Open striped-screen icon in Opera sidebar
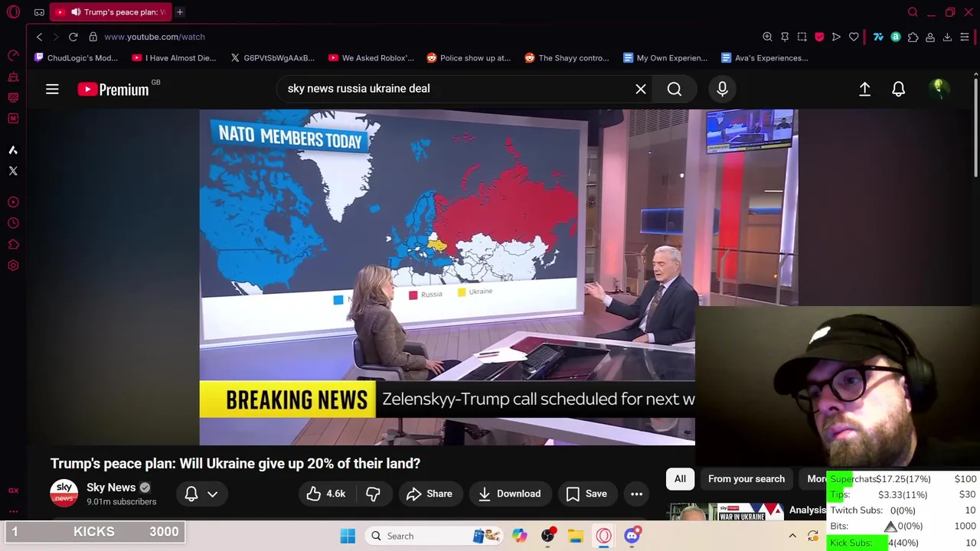Viewport: 980px width, 551px height. pos(13,98)
